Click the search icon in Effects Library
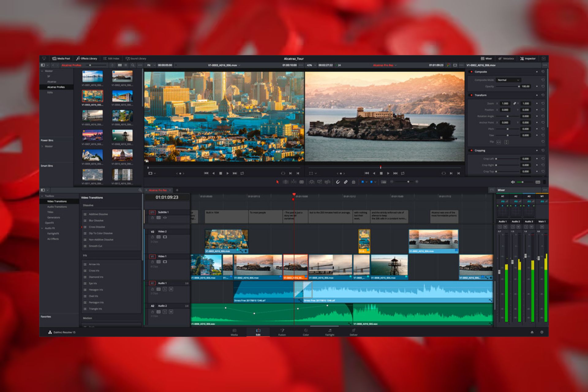This screenshot has width=588, height=392. [x=140, y=190]
